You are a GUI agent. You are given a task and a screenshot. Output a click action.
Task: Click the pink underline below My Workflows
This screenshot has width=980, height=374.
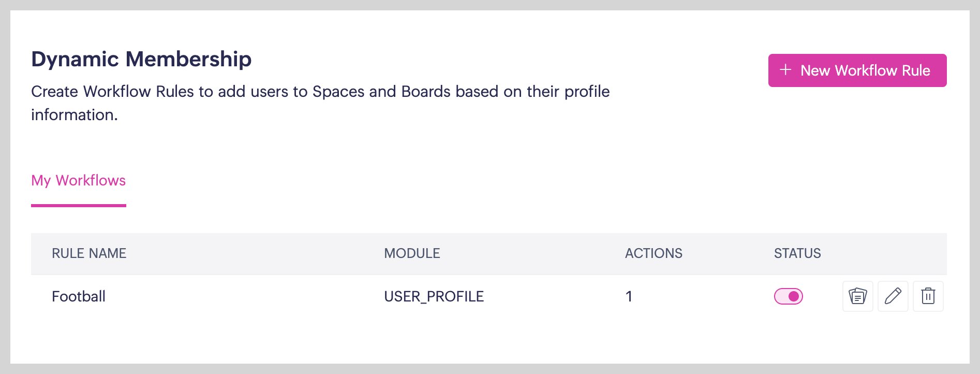click(79, 206)
